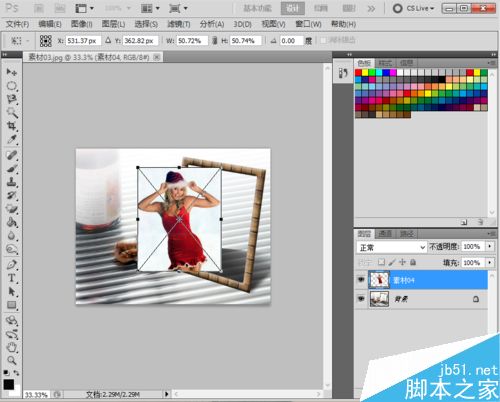Select the 素材04 layer thumbnail
The width and height of the screenshot is (500, 402).
[379, 280]
